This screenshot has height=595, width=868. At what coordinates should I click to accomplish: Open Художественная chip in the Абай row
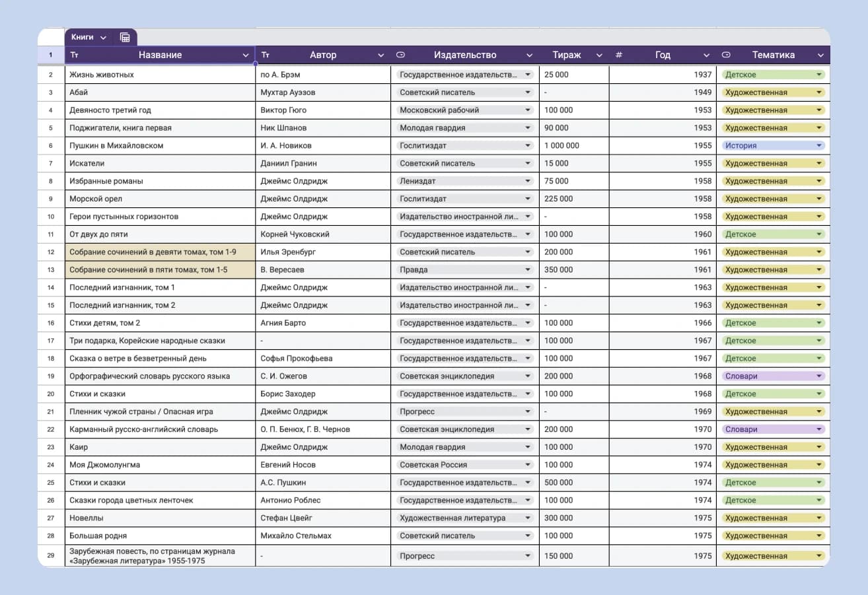coord(773,92)
